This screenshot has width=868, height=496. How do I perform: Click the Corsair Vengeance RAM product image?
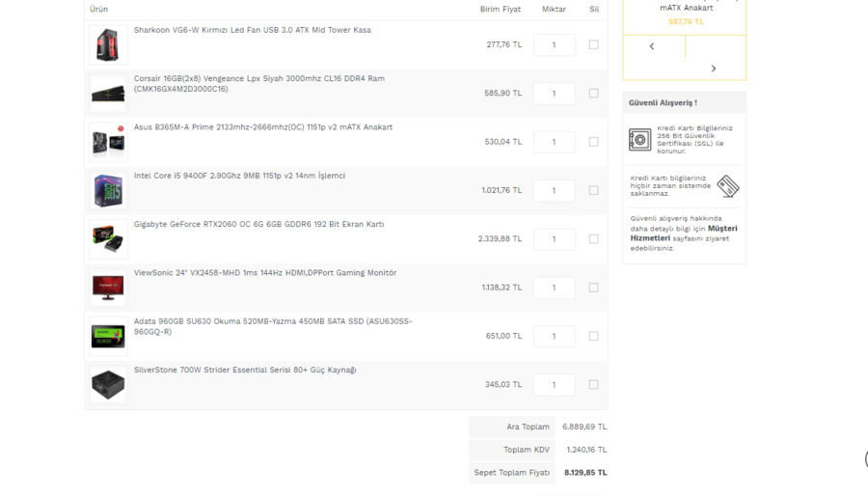coord(108,94)
